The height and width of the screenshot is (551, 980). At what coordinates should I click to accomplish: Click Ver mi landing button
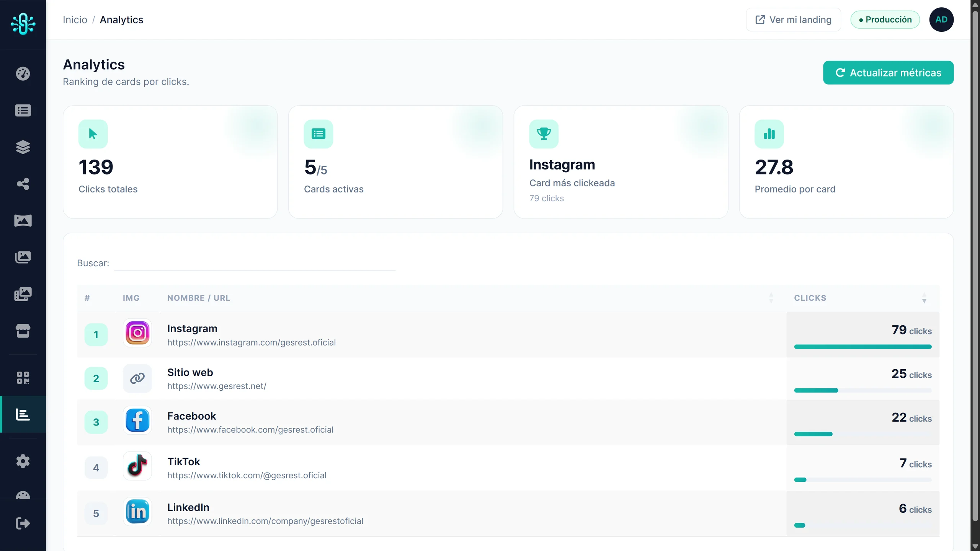point(793,20)
